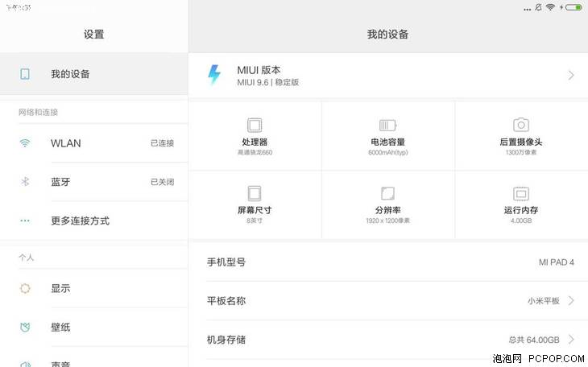The image size is (588, 367).
Task: Tap the 我的设备 title in right pane
Action: pyautogui.click(x=387, y=34)
